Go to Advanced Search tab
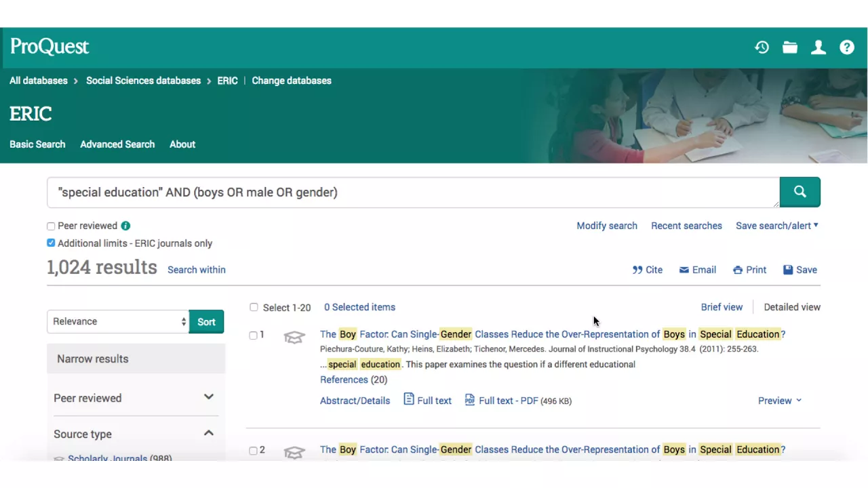The height and width of the screenshot is (488, 868). point(117,144)
